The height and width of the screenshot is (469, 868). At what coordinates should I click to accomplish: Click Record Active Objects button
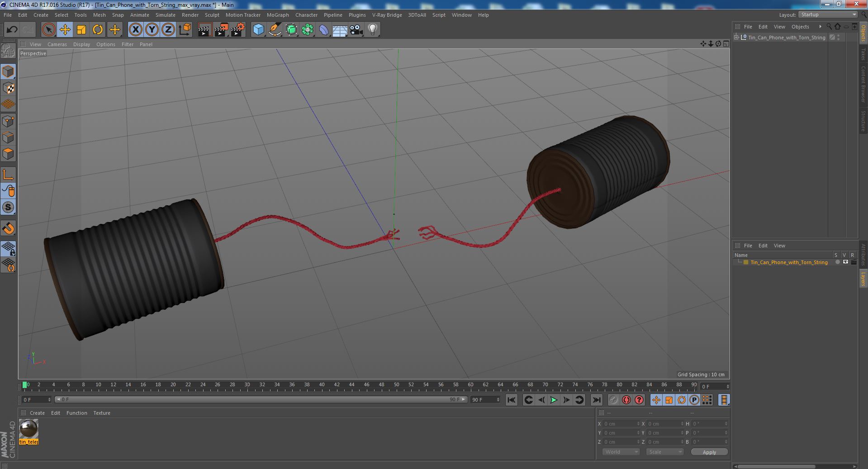613,400
